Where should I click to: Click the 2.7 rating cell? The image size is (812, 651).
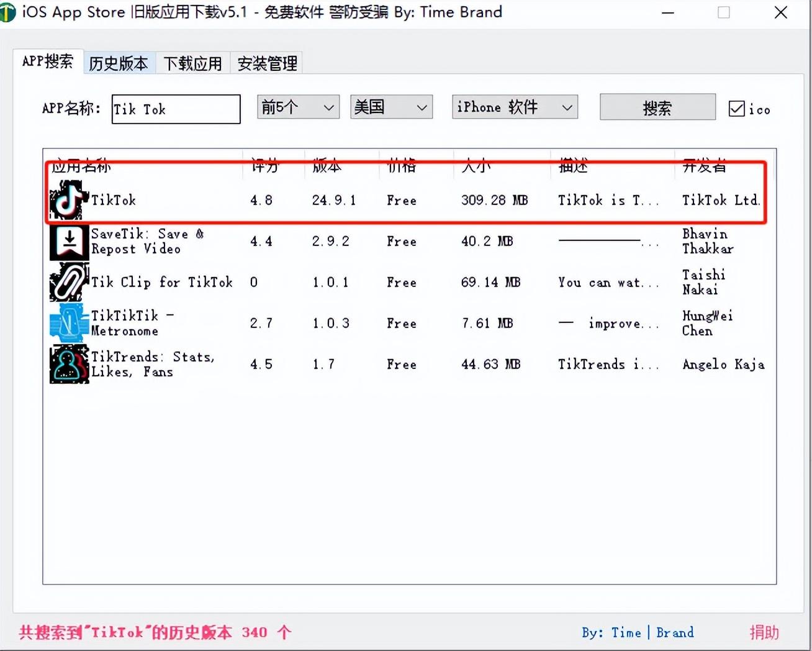tap(261, 323)
